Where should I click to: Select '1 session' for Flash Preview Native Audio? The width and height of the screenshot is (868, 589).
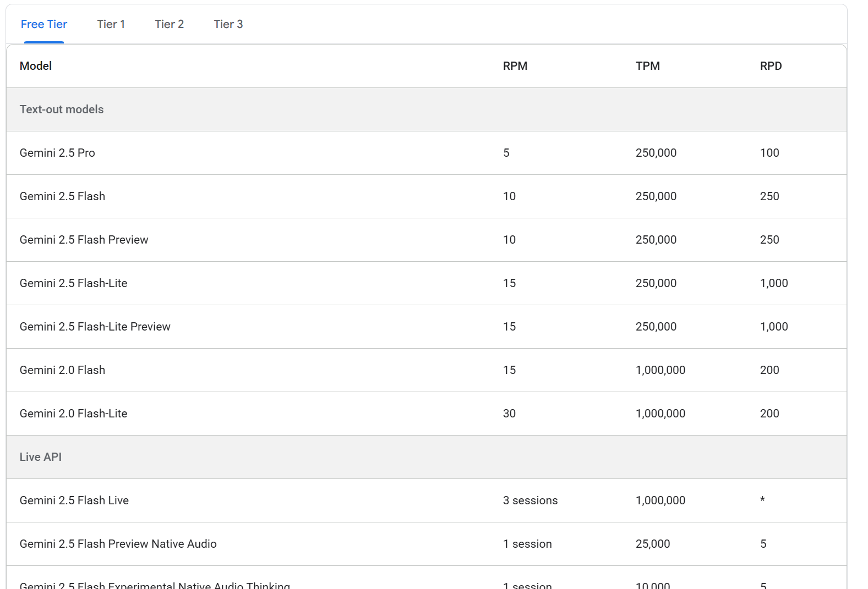pos(527,544)
